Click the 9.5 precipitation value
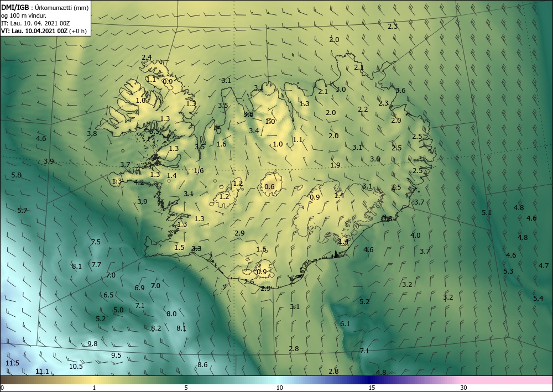The width and height of the screenshot is (553, 392). [116, 356]
